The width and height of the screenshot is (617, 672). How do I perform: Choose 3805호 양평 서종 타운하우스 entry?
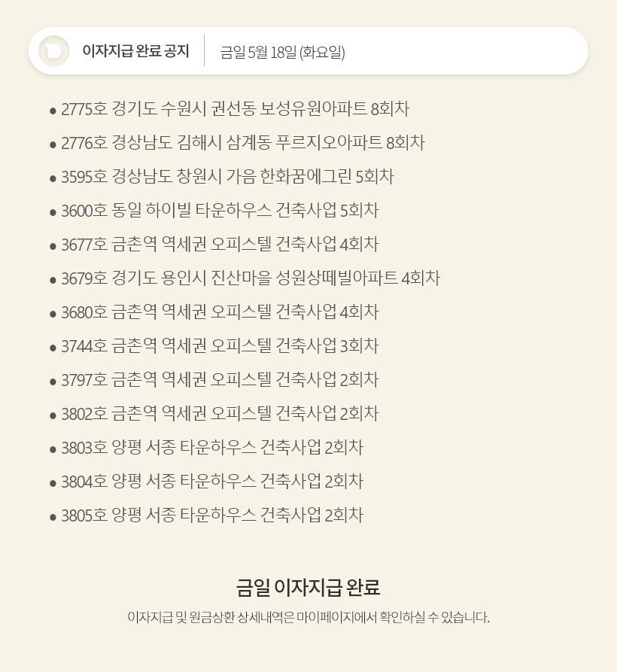tap(212, 515)
